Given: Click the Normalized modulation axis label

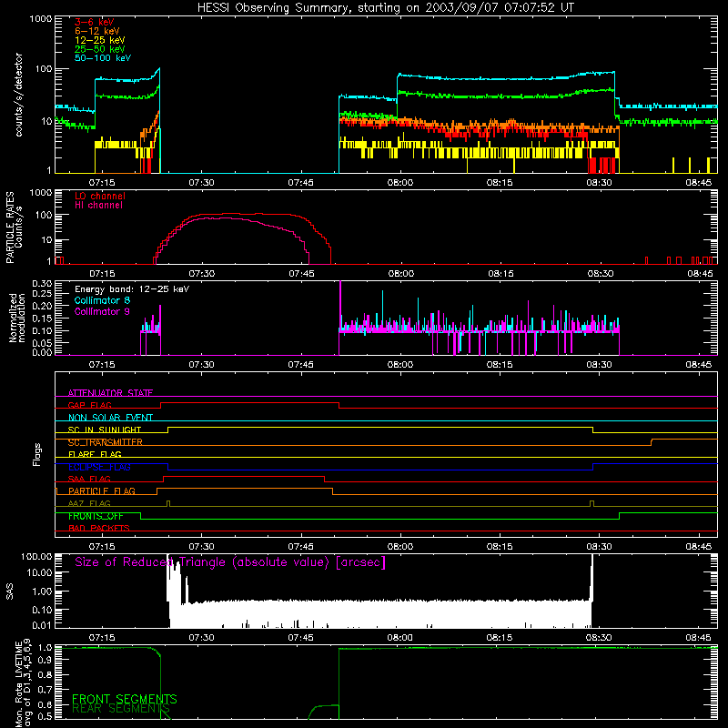Looking at the screenshot, I should (17, 318).
